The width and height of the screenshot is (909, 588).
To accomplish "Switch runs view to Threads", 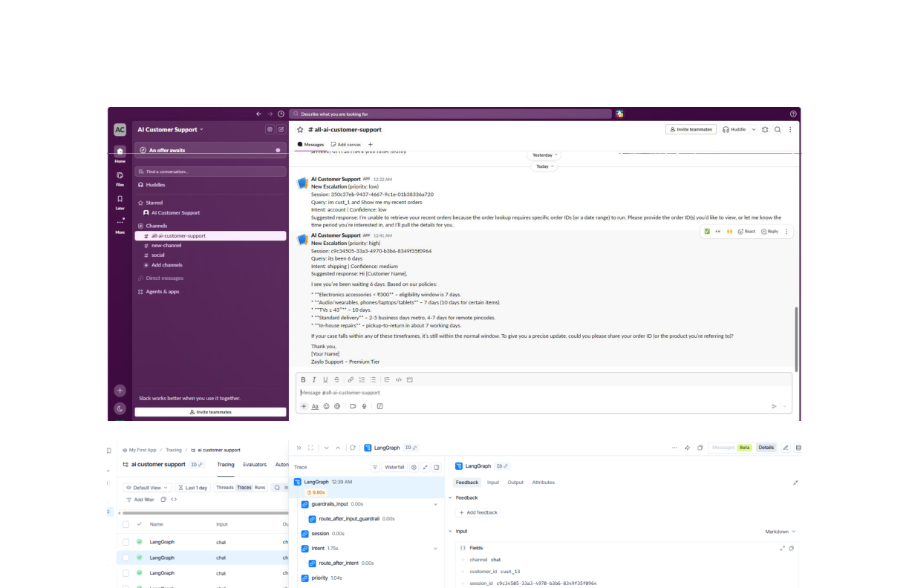I will click(x=224, y=488).
